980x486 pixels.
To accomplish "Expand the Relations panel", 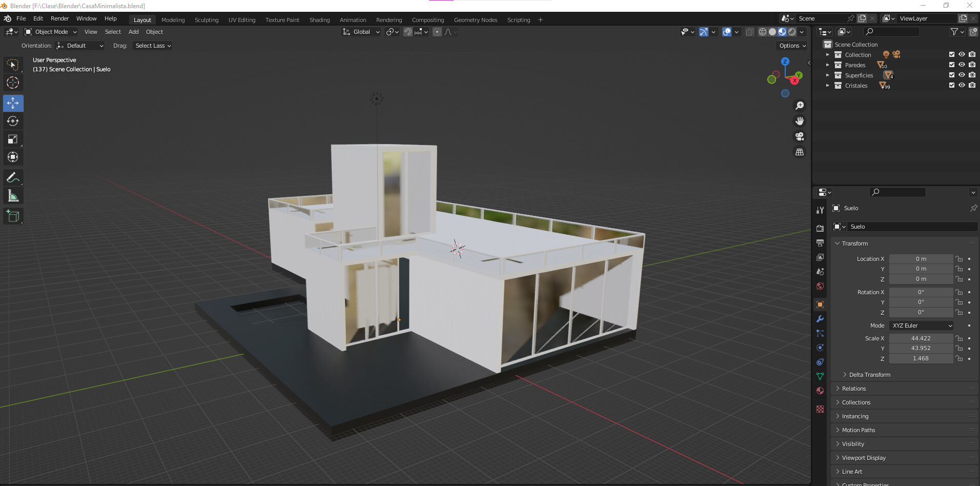I will [x=854, y=389].
